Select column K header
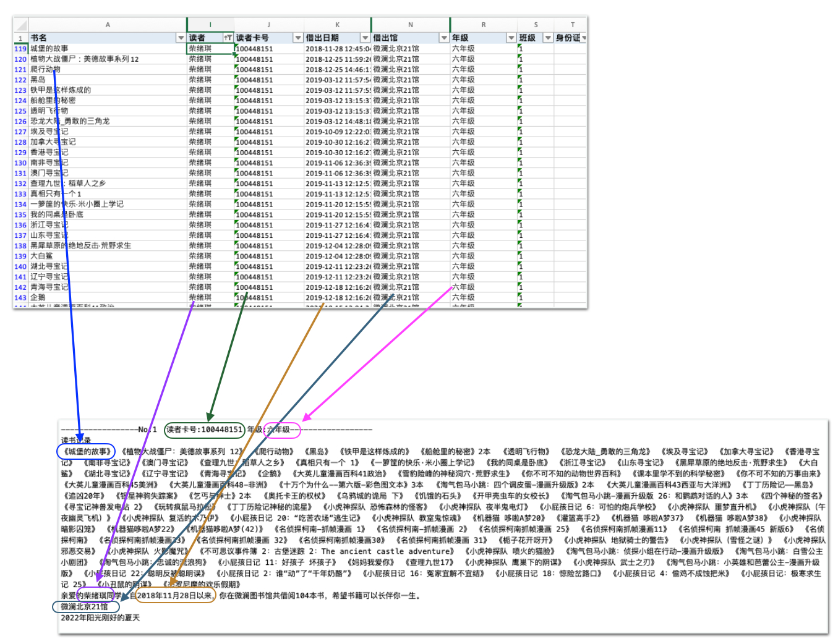 [x=337, y=25]
